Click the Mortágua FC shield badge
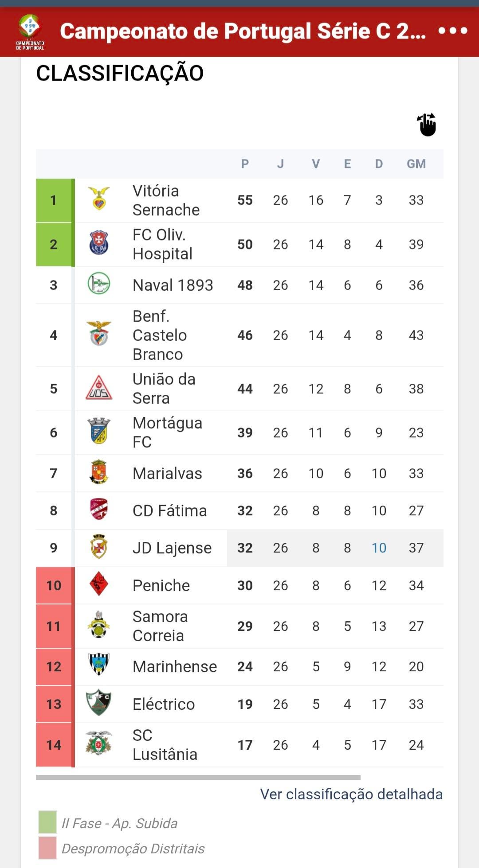 coord(99,431)
